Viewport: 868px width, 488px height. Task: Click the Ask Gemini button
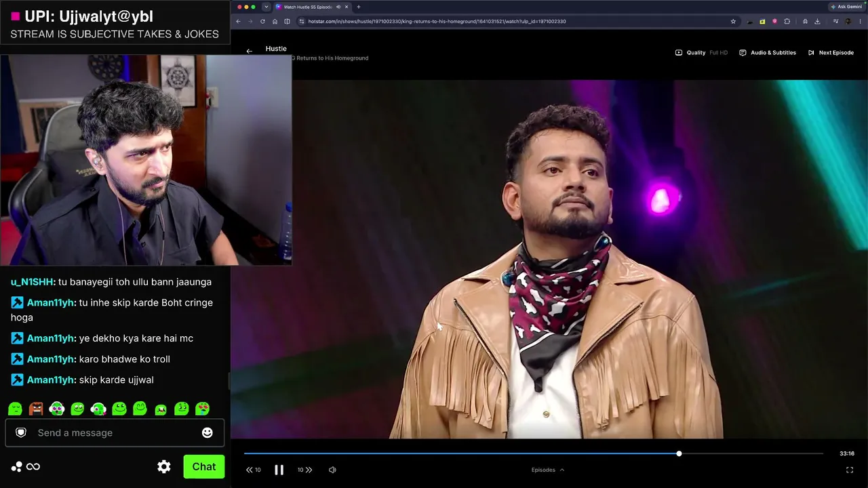click(x=846, y=7)
